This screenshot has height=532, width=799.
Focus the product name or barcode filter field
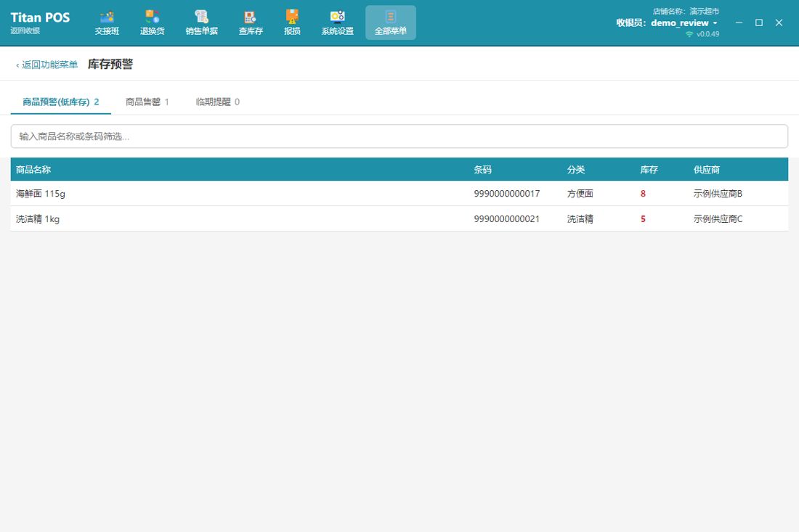click(x=399, y=136)
